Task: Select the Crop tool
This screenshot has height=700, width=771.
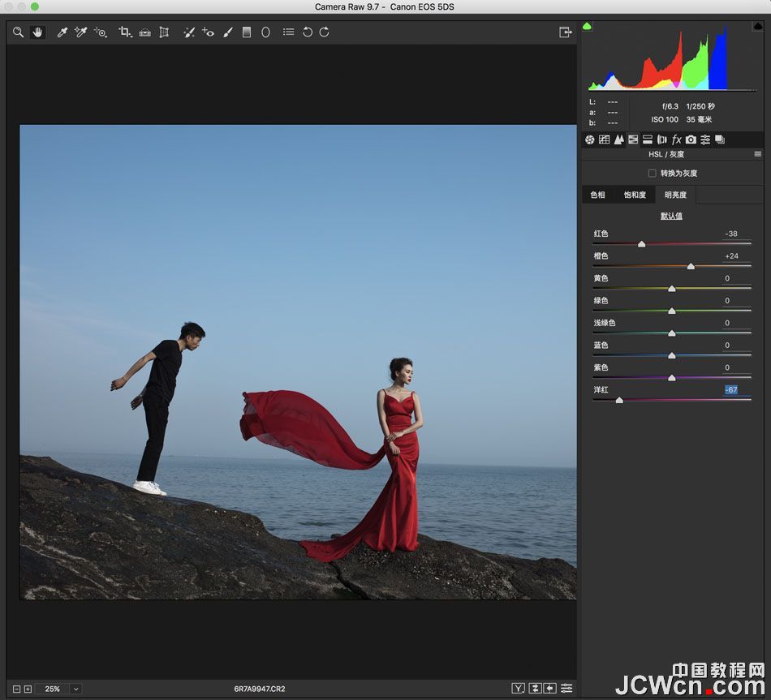Action: 124,32
